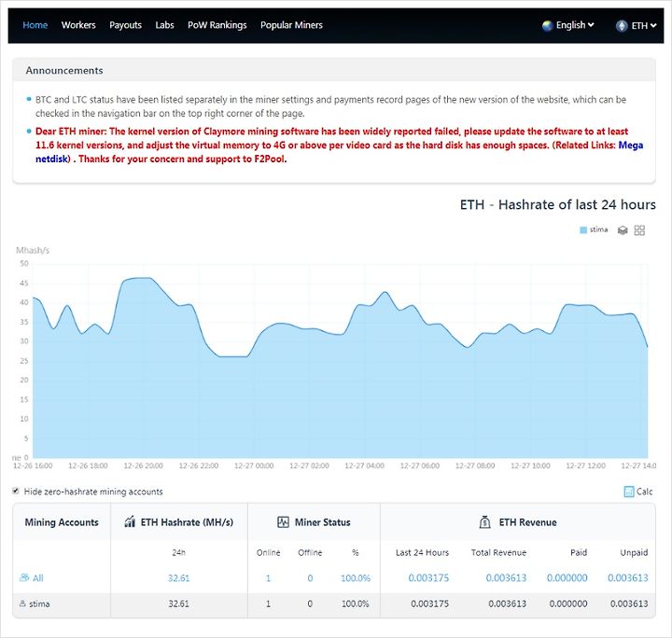The image size is (672, 638).
Task: Click the red Dear ETH miner announcement
Action: [339, 146]
